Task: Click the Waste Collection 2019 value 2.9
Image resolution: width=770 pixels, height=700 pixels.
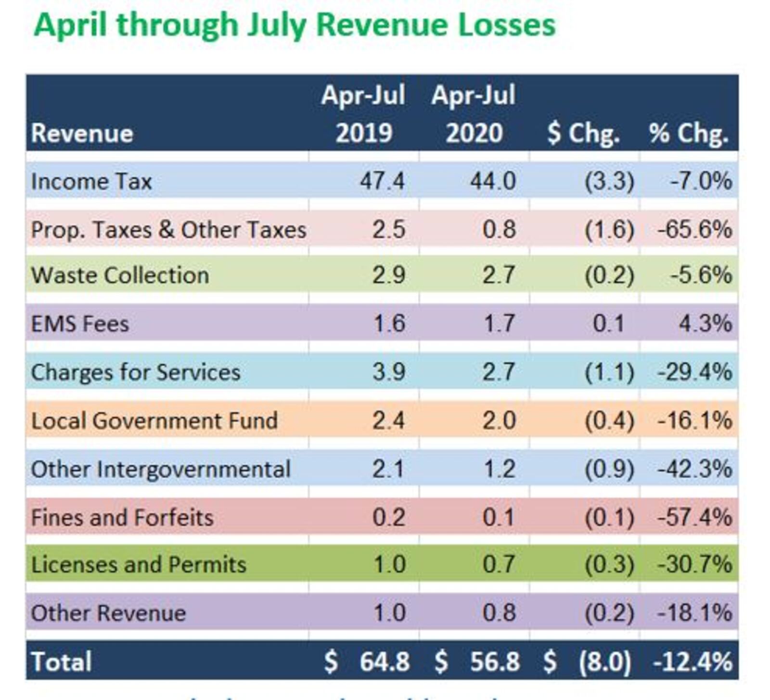Action: point(389,275)
